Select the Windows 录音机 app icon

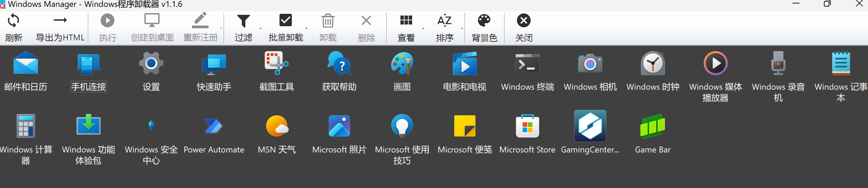point(778,63)
